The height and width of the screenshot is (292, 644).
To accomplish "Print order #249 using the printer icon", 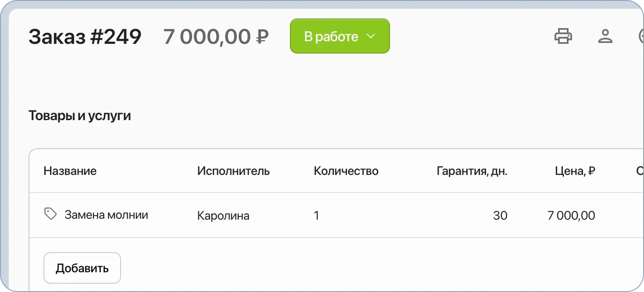I will click(x=563, y=36).
